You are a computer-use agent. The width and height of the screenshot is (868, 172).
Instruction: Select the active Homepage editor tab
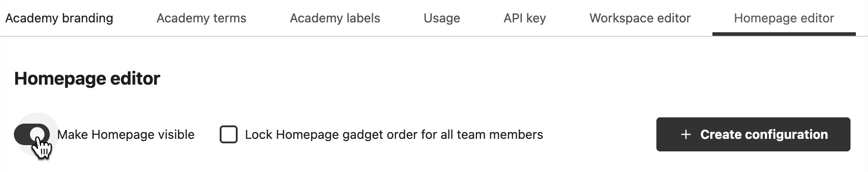[784, 18]
